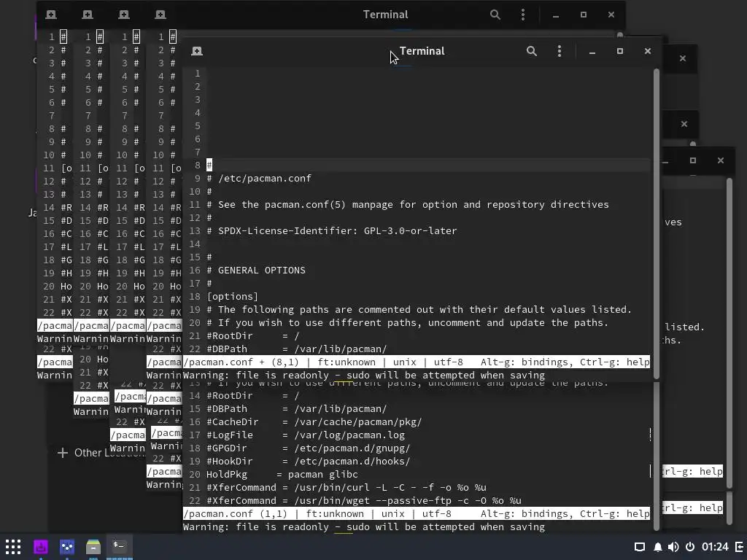Image resolution: width=747 pixels, height=560 pixels.
Task: Maximize the back Terminal window
Action: [583, 15]
